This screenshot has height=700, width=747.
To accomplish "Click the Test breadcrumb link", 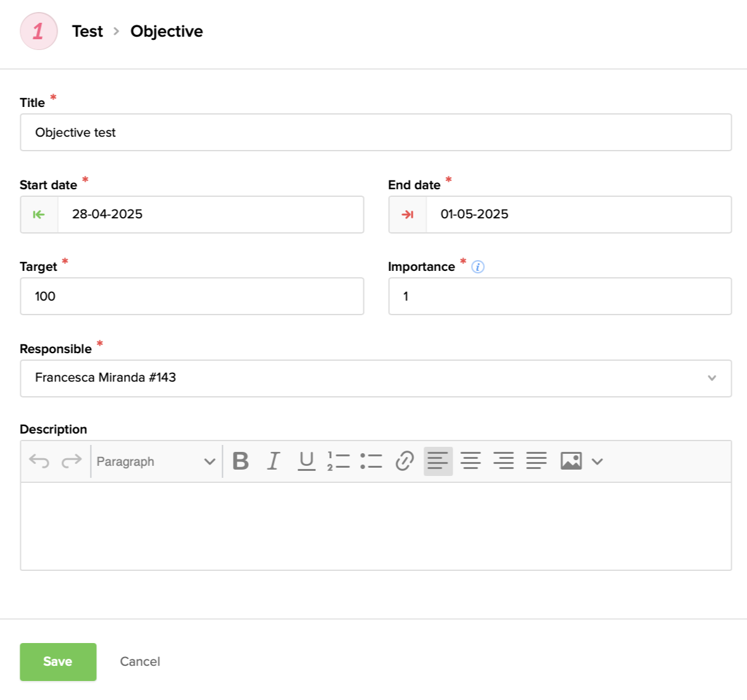I will pyautogui.click(x=87, y=32).
